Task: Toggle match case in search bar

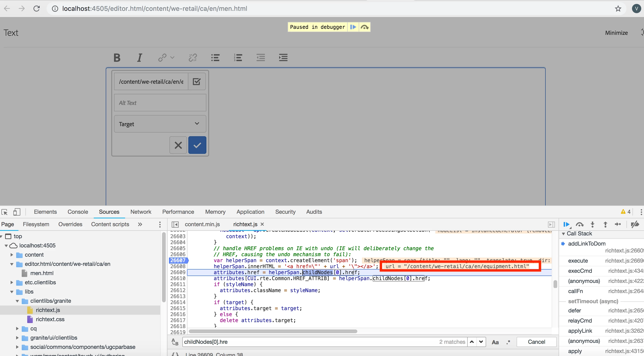Action: coord(495,342)
